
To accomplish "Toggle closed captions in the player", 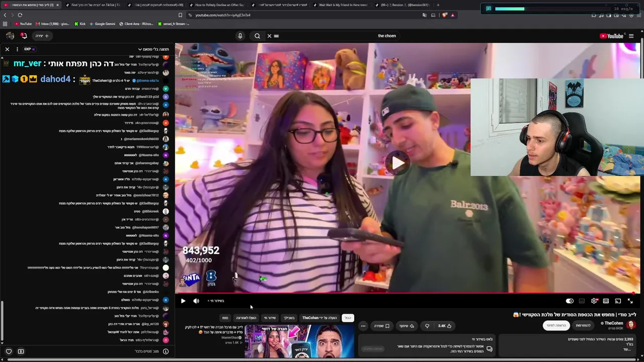I will point(582,301).
